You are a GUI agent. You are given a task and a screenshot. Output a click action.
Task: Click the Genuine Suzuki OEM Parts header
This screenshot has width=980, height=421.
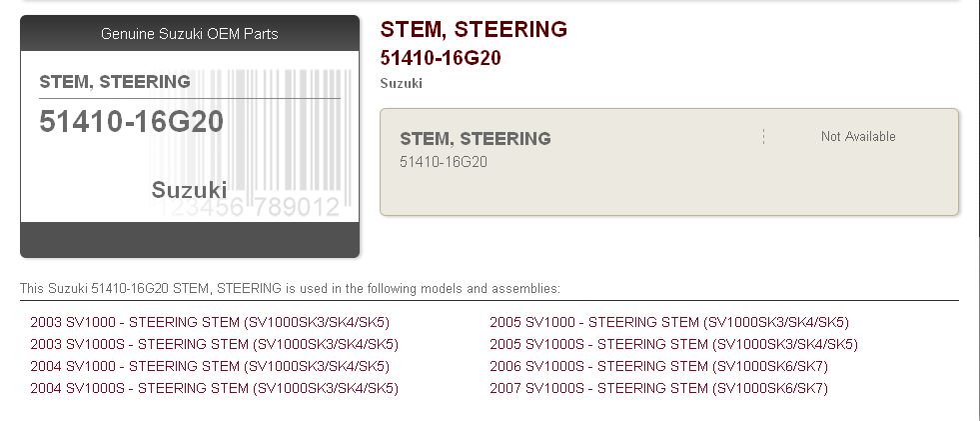click(x=190, y=34)
